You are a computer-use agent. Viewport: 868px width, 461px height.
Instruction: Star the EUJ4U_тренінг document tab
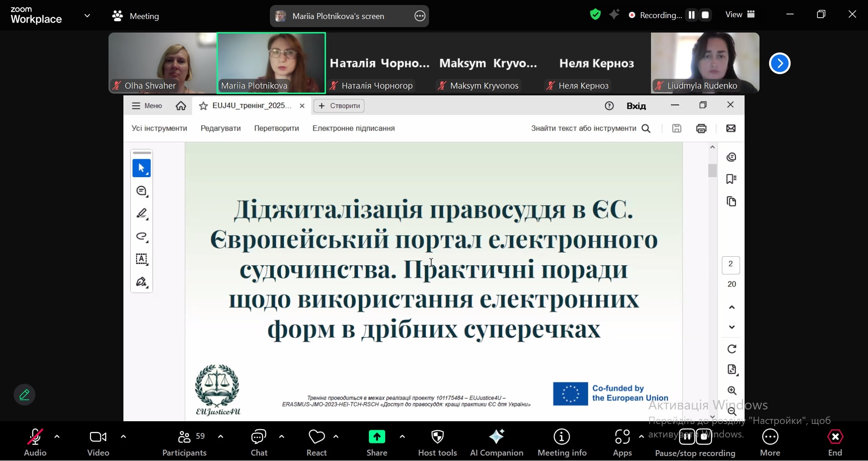tap(203, 106)
